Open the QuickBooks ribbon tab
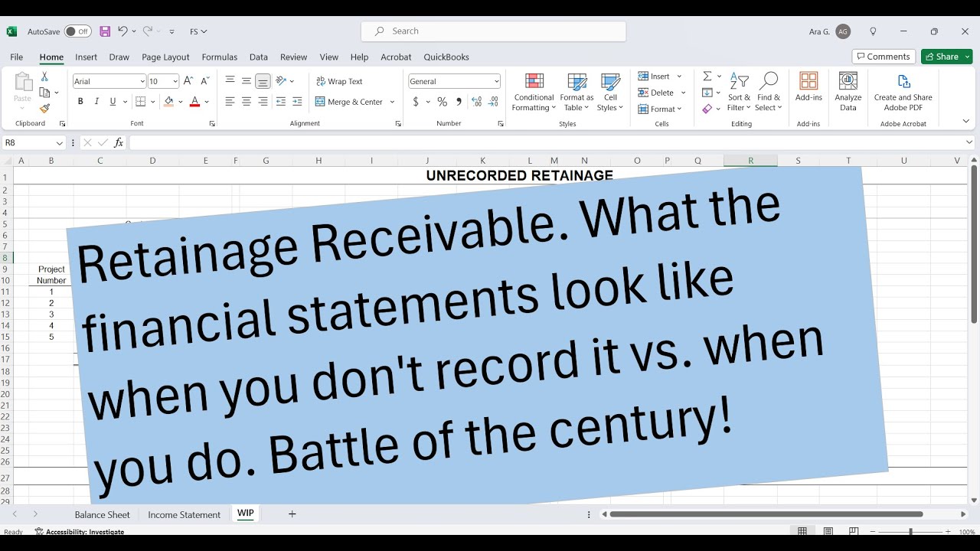 click(x=446, y=57)
